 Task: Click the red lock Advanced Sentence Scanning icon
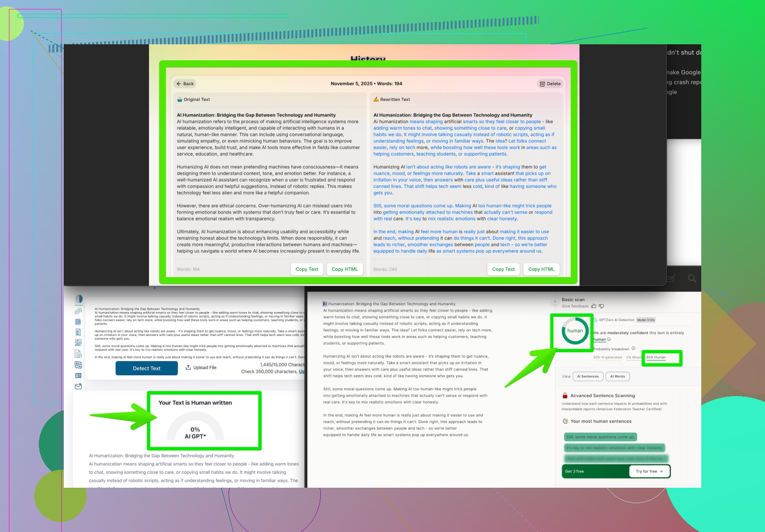(x=565, y=396)
